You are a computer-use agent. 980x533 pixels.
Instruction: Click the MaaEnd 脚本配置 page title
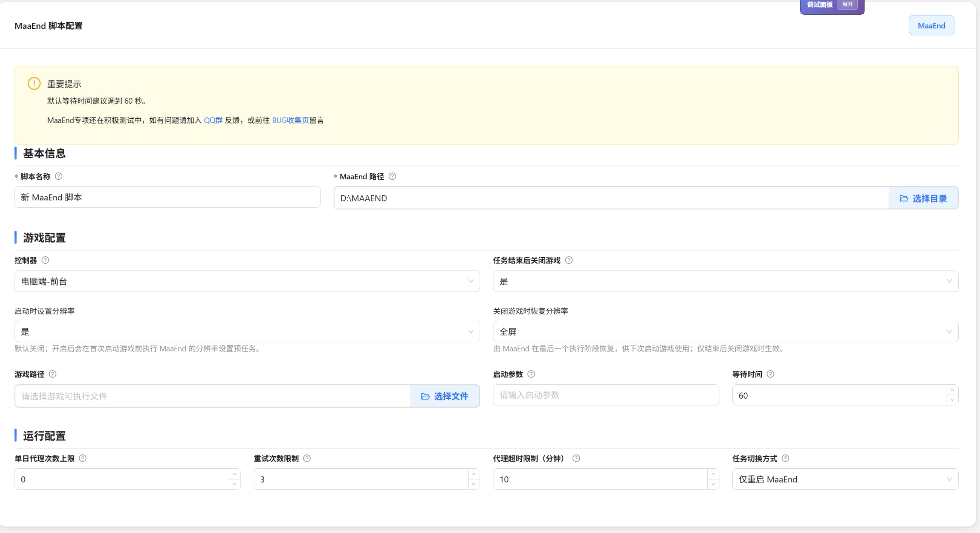(x=48, y=26)
